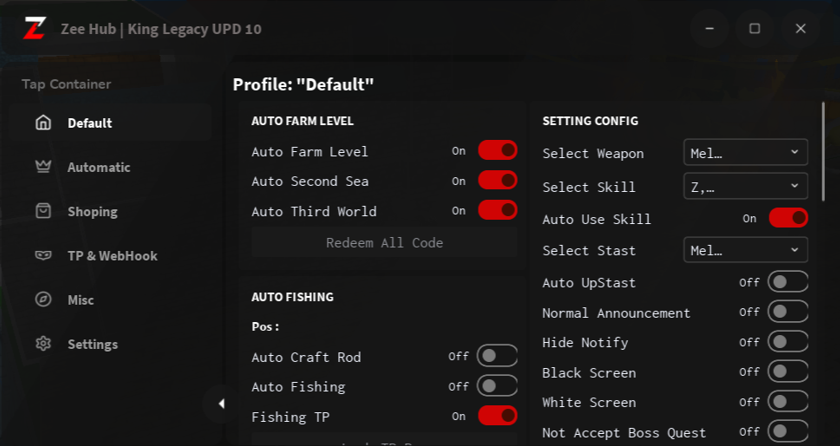
Task: Maximize the Zee Hub window
Action: pos(755,29)
